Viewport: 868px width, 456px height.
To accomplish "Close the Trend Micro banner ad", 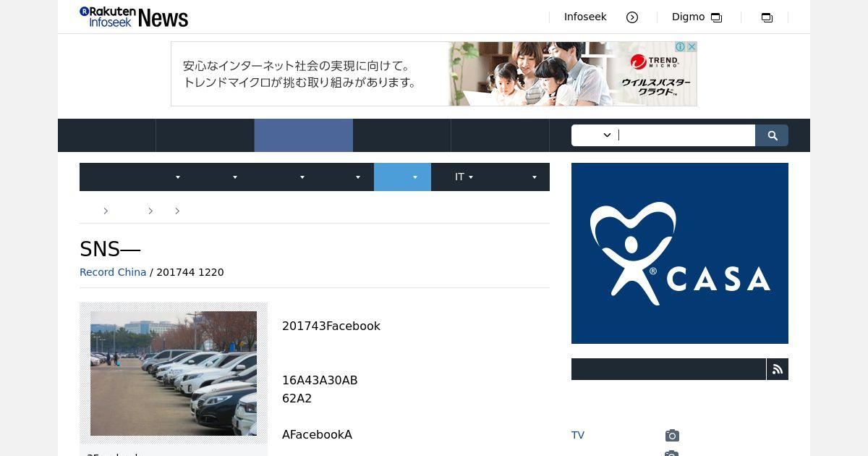I will (x=692, y=47).
